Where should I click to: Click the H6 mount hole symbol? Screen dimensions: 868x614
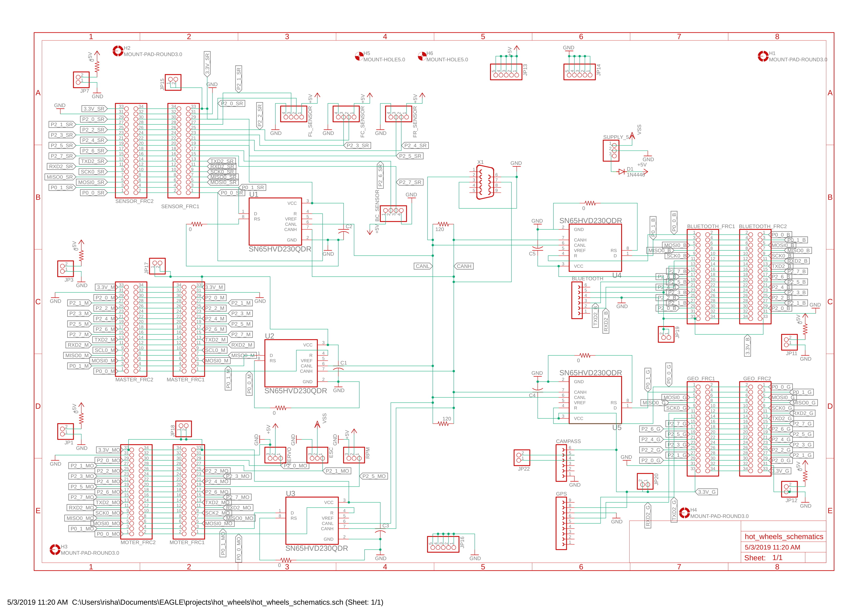pos(422,56)
